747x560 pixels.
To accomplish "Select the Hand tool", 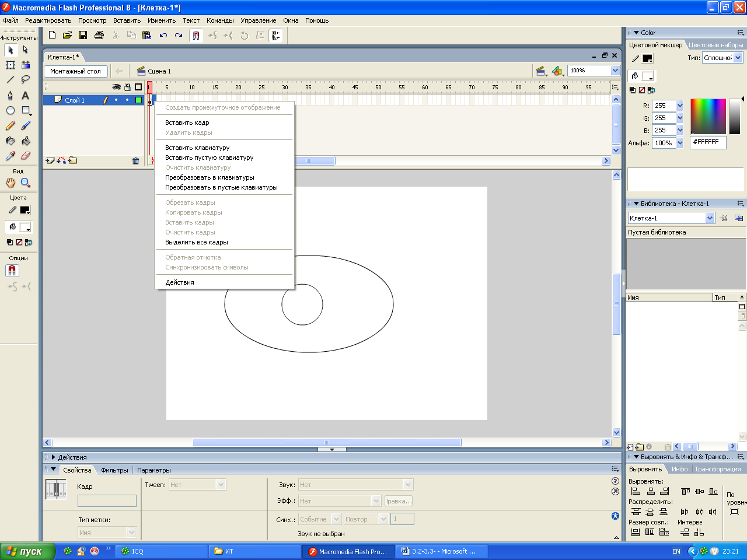I will [11, 183].
